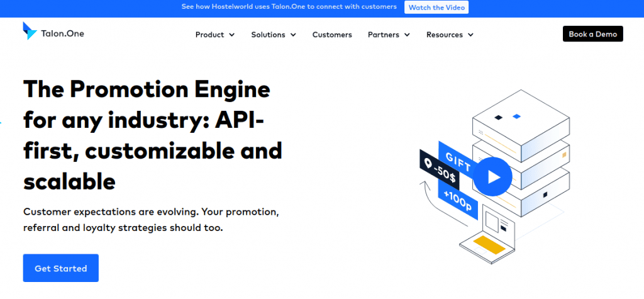Click the Hostelworld announcement banner text
This screenshot has width=644, height=299.
point(289,7)
